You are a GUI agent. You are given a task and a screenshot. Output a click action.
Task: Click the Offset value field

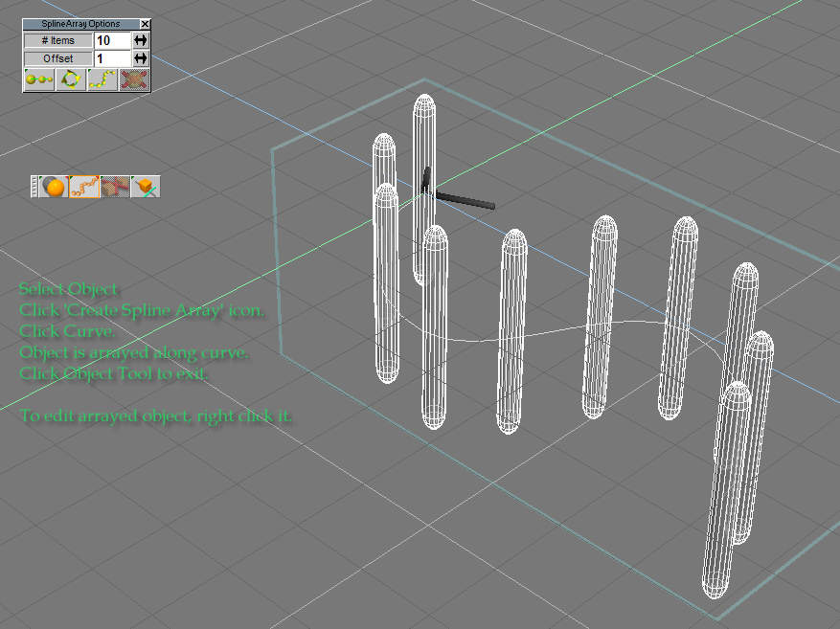click(x=112, y=58)
